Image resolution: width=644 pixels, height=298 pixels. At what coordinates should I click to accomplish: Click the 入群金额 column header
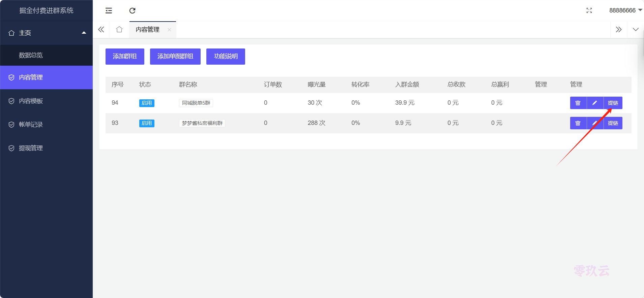[x=407, y=85]
